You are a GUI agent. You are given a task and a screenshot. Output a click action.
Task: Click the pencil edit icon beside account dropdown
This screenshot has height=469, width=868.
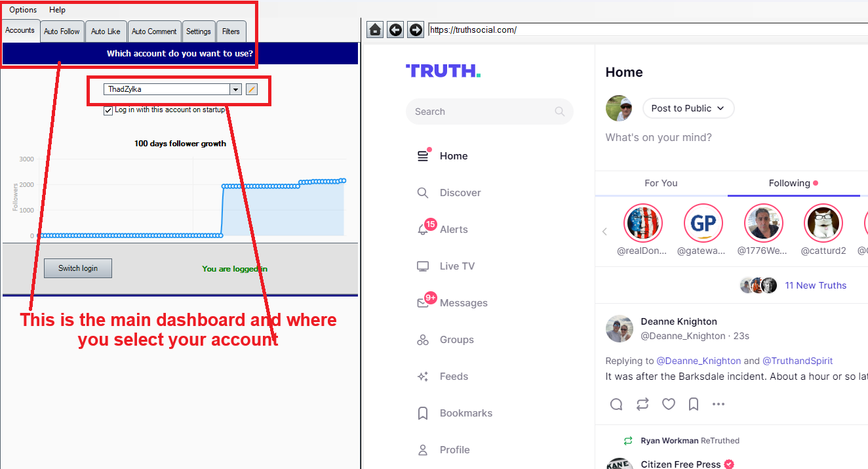pos(252,89)
